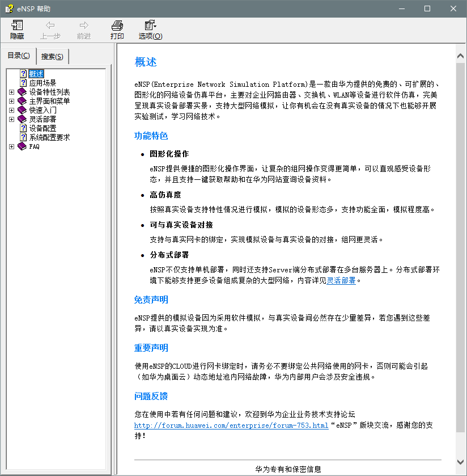
Task: Click the 问题反馈 section heading
Action: pos(151,396)
